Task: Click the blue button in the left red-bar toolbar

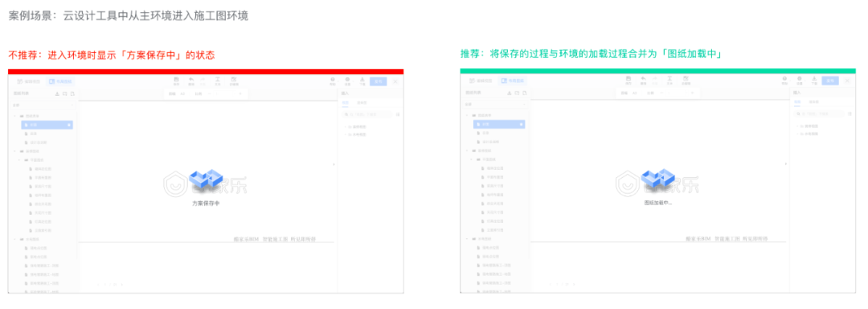Action: pyautogui.click(x=378, y=80)
